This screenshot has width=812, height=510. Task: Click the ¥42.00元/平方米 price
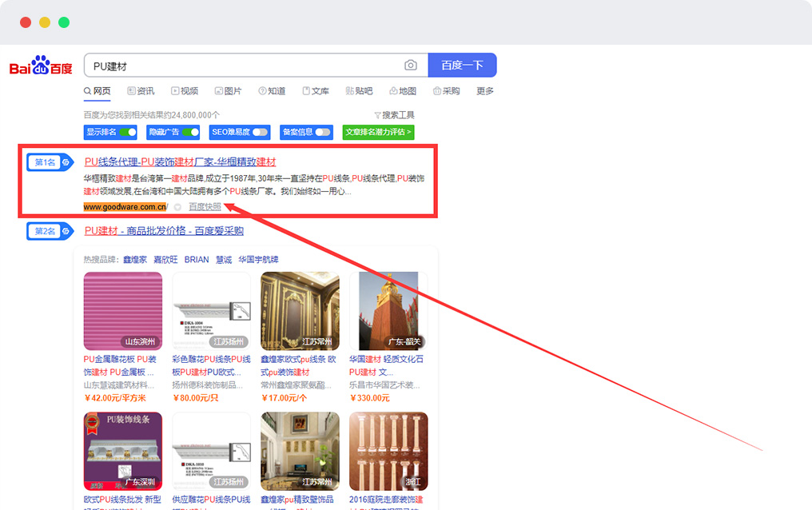click(115, 398)
